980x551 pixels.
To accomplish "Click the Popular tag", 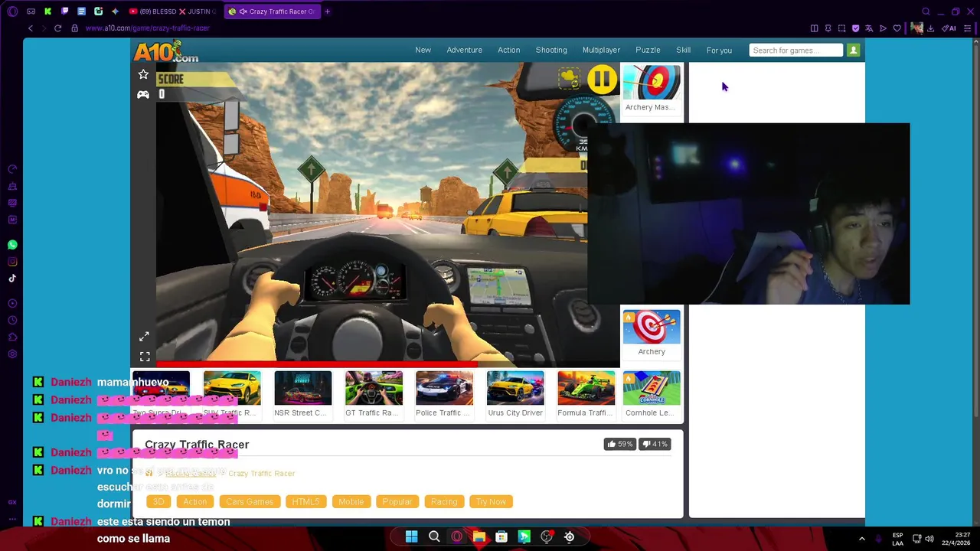I will coord(397,501).
